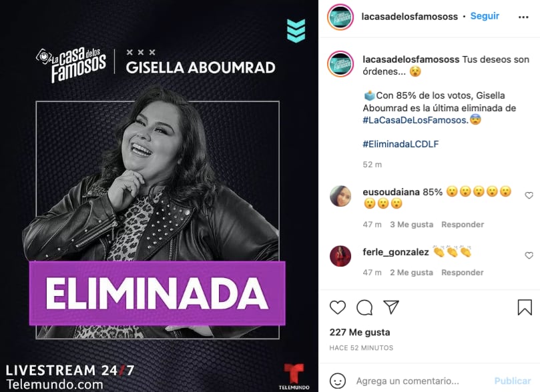The height and width of the screenshot is (392, 540).
Task: Reply to eusoudaiana's comment
Action: 463,225
